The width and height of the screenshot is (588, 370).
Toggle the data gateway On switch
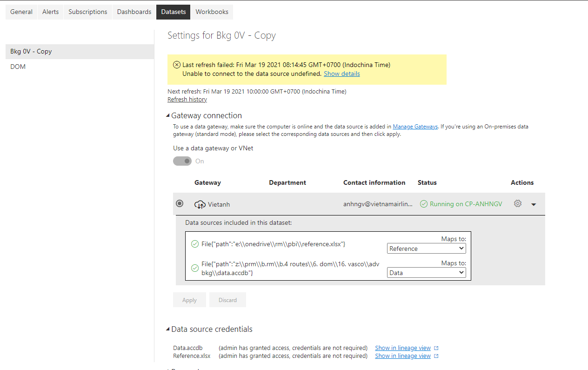182,161
